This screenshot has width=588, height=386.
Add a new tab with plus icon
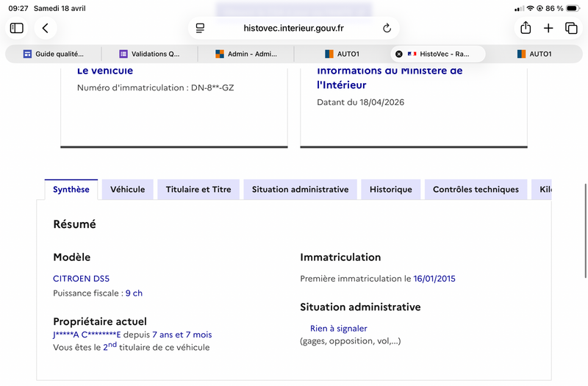click(x=548, y=28)
